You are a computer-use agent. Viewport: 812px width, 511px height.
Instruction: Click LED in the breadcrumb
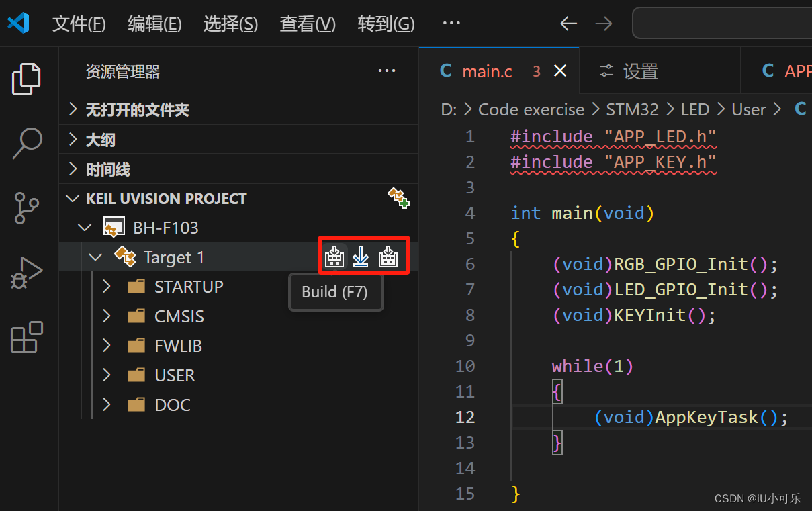pos(695,109)
